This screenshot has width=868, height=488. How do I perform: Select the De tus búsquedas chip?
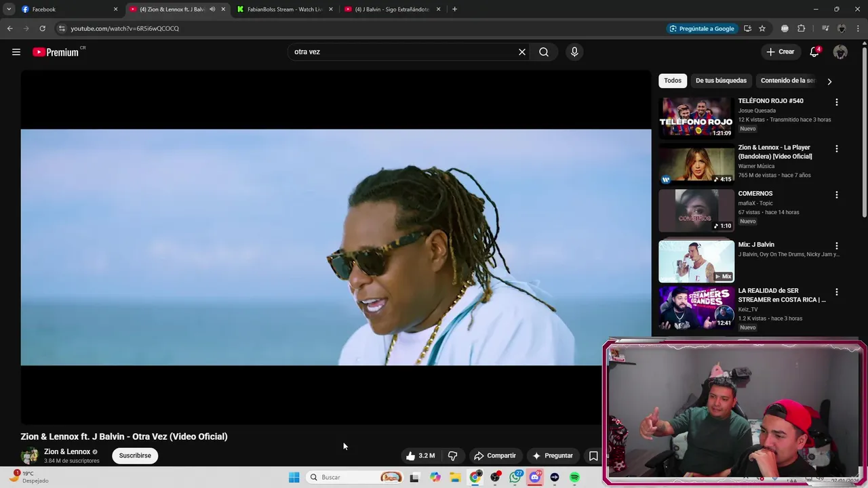[x=721, y=81]
